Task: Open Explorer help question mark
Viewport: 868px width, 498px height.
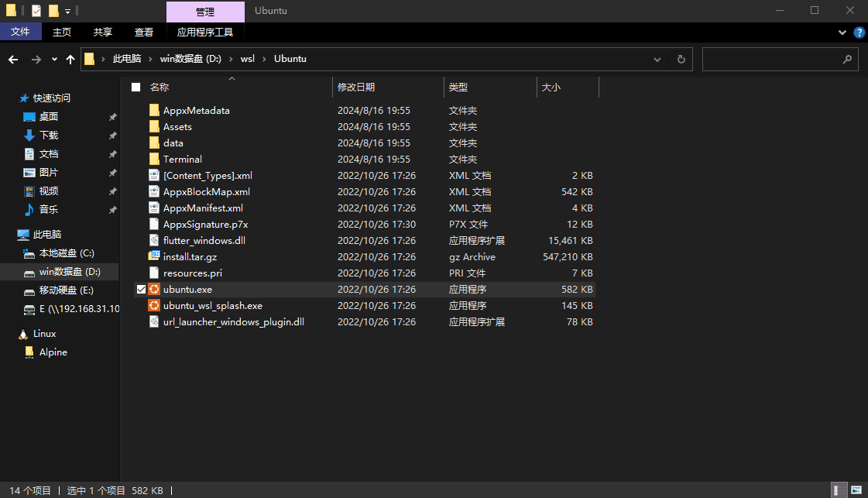Action: (x=859, y=33)
